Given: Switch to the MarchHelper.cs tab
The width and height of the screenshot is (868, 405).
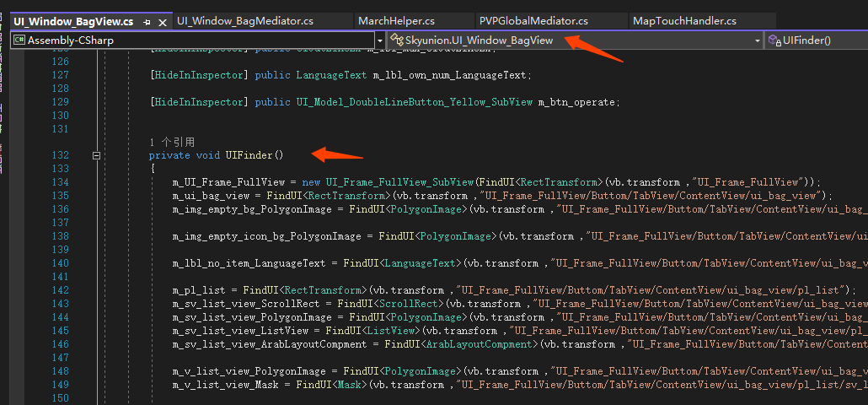Looking at the screenshot, I should (x=396, y=21).
